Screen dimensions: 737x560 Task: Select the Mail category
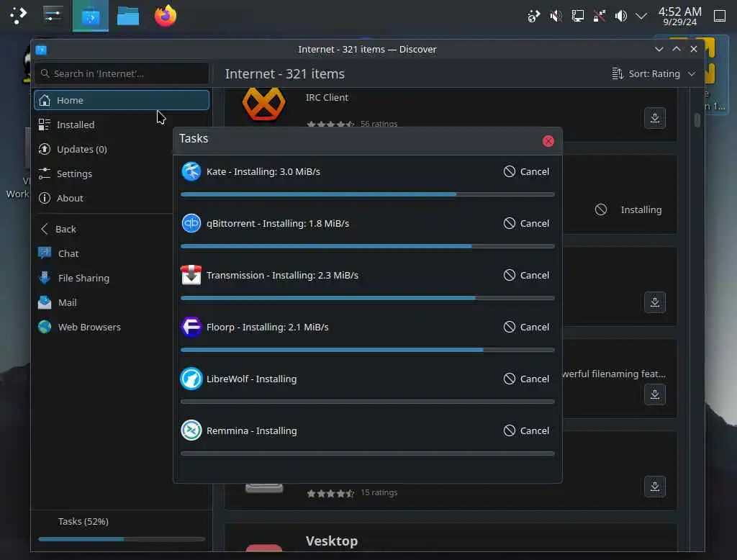104,302
